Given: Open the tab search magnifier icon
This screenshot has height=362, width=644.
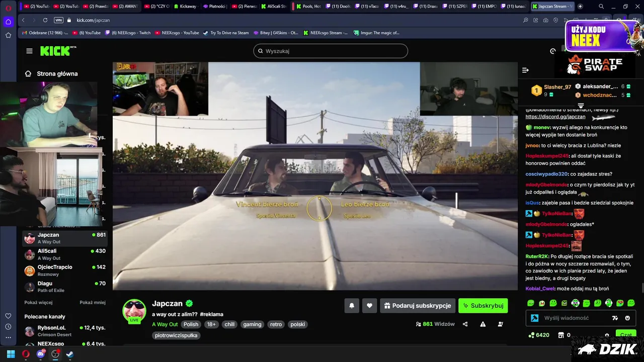Looking at the screenshot, I should point(601,6).
